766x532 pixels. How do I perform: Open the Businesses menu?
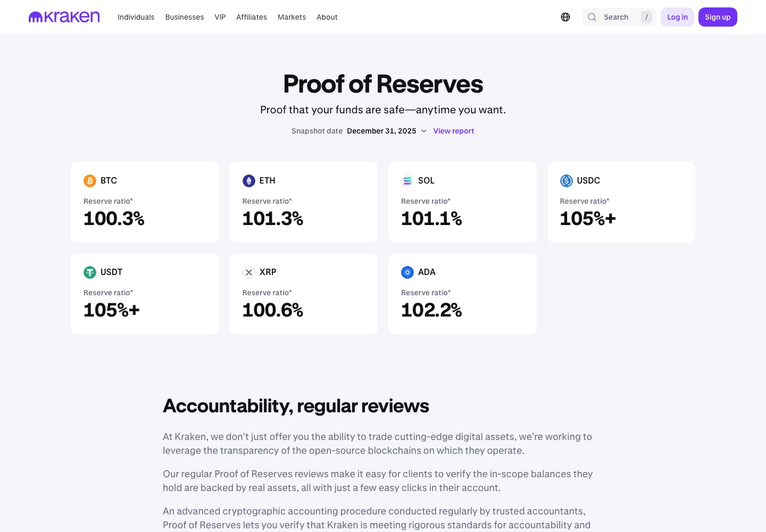tap(185, 17)
